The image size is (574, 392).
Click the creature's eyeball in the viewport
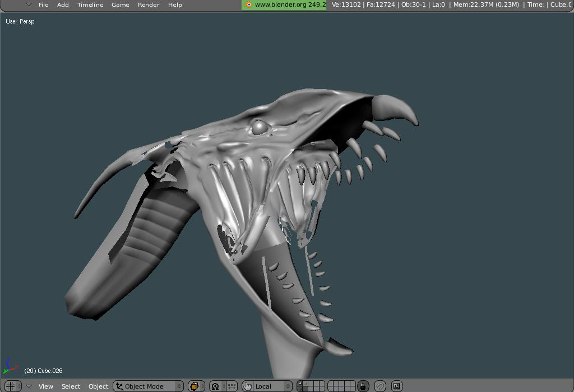point(259,128)
